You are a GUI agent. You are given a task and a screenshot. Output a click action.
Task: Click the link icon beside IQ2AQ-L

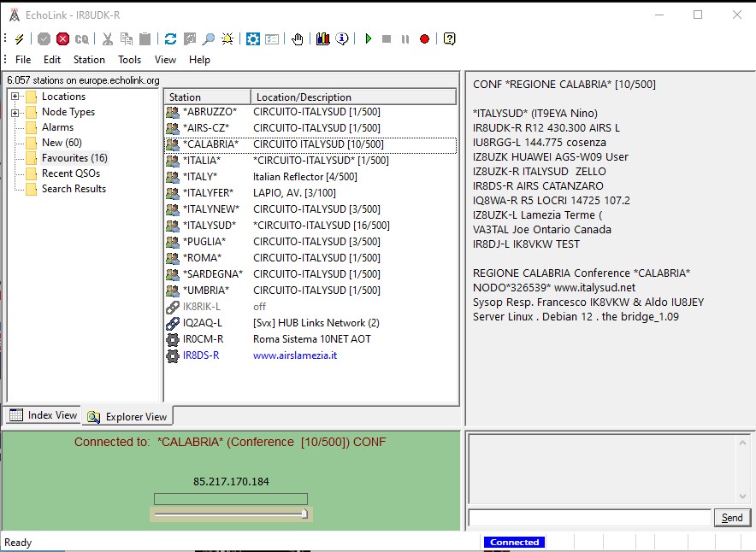pos(173,323)
